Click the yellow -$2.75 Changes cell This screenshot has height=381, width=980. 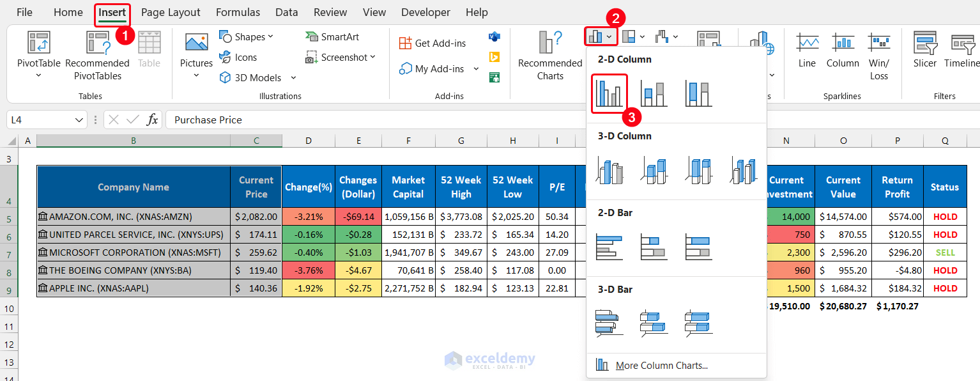click(x=358, y=288)
